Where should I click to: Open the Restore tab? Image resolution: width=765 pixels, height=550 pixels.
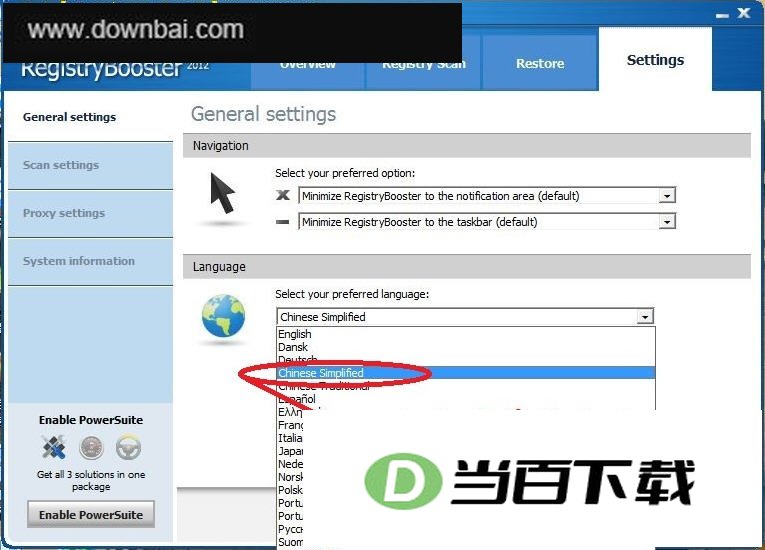540,63
